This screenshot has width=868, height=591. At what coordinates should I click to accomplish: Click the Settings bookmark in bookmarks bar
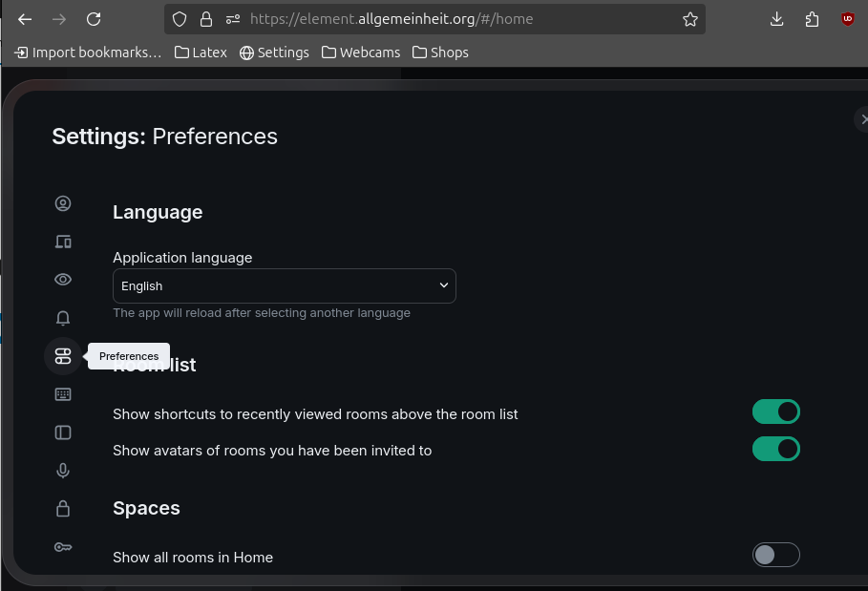274,53
